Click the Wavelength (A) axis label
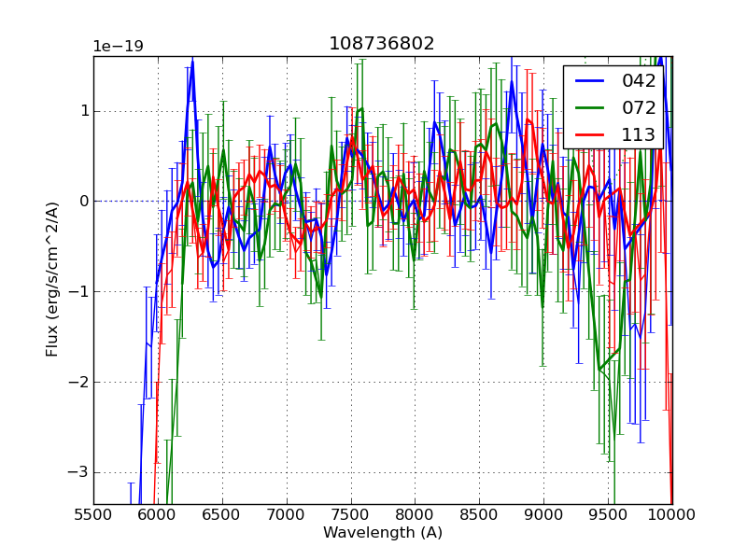 point(383,533)
